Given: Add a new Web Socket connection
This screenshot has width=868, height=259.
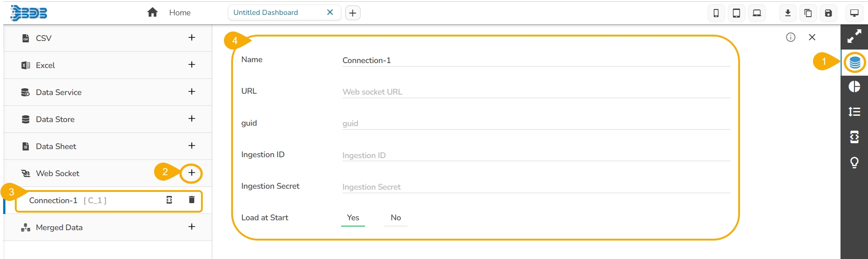Looking at the screenshot, I should 192,173.
